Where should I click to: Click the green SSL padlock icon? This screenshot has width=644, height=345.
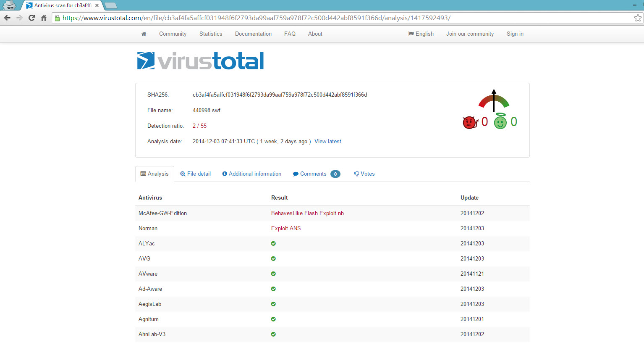[58, 18]
